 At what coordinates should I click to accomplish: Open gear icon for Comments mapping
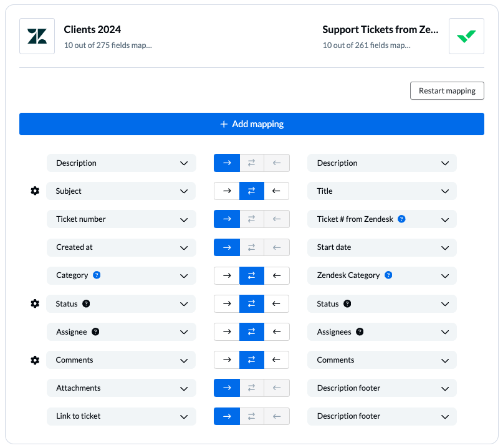(x=35, y=360)
